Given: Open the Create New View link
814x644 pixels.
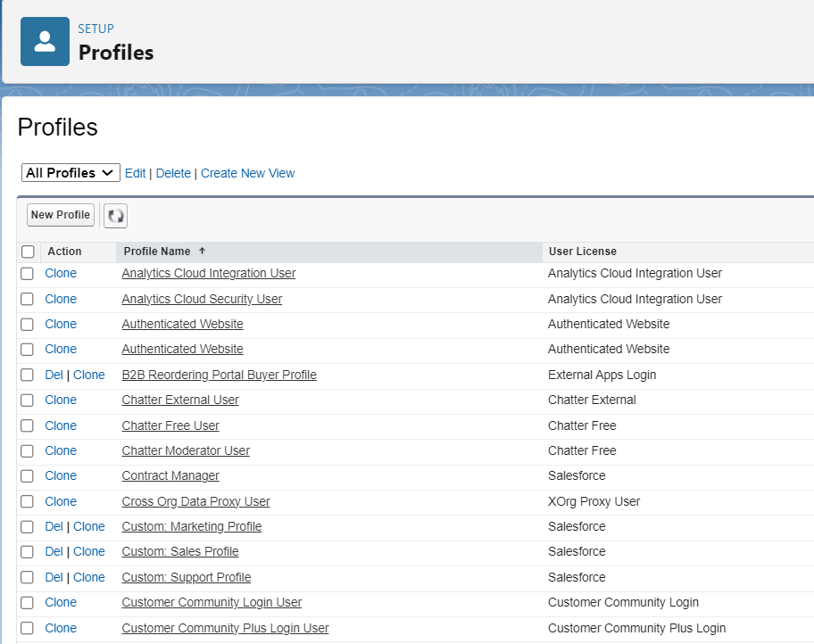Looking at the screenshot, I should point(247,173).
